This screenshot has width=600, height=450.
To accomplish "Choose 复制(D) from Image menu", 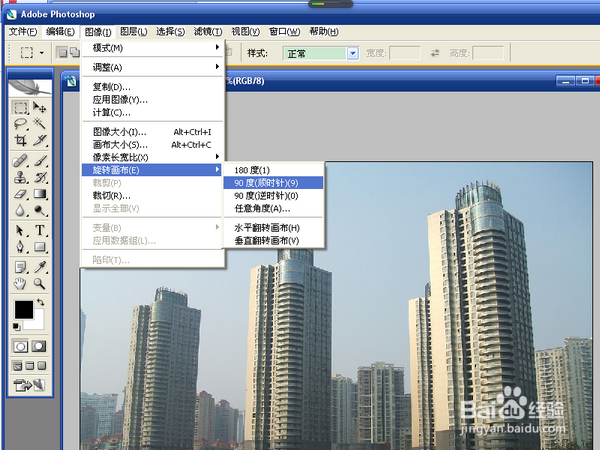I will pos(152,87).
